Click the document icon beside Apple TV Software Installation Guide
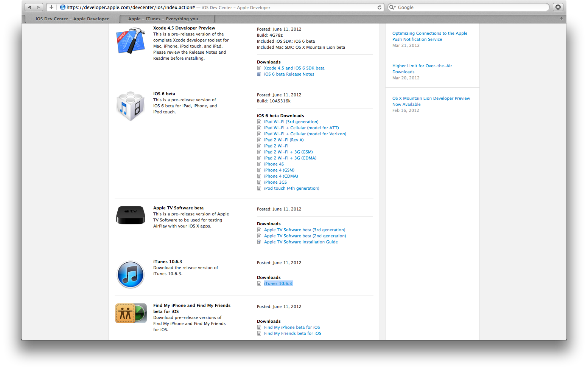588x370 pixels. (x=259, y=242)
